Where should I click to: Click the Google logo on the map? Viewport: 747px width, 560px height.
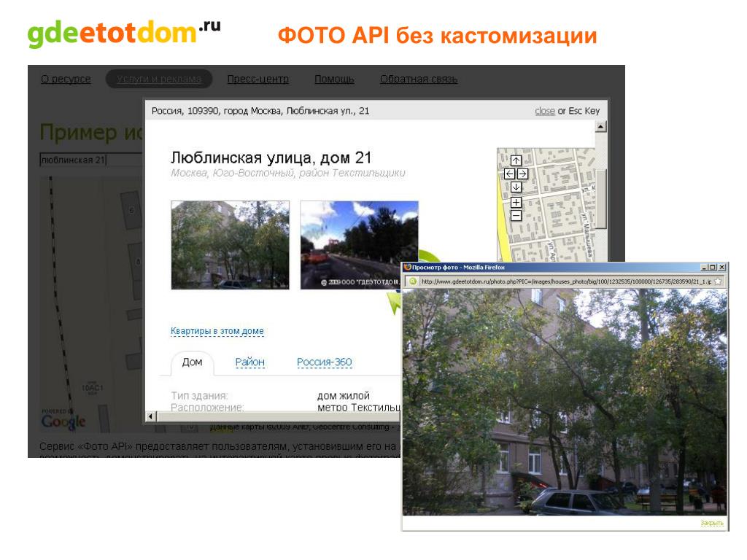[63, 421]
